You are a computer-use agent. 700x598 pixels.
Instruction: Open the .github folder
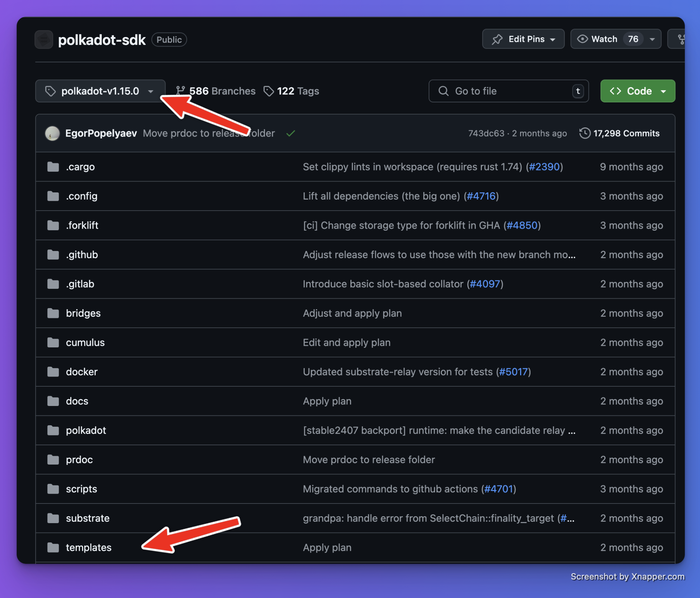click(82, 255)
